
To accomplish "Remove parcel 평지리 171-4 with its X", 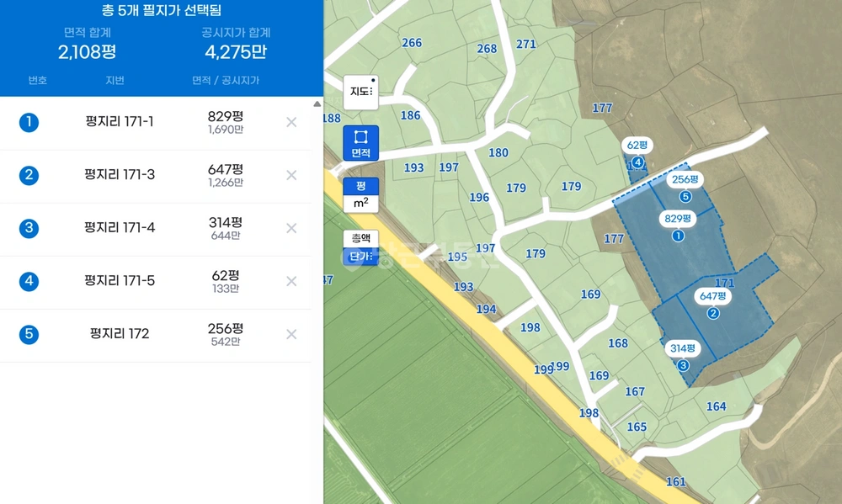I will pos(291,228).
